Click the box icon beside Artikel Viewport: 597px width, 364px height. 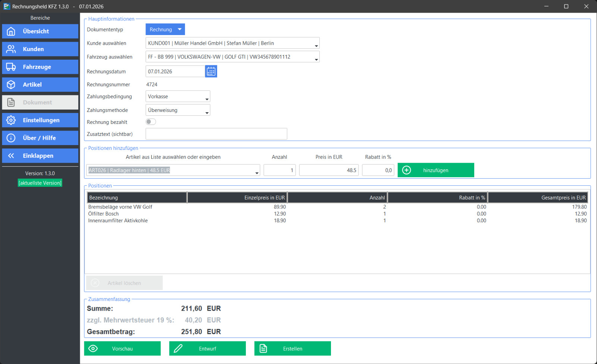11,85
